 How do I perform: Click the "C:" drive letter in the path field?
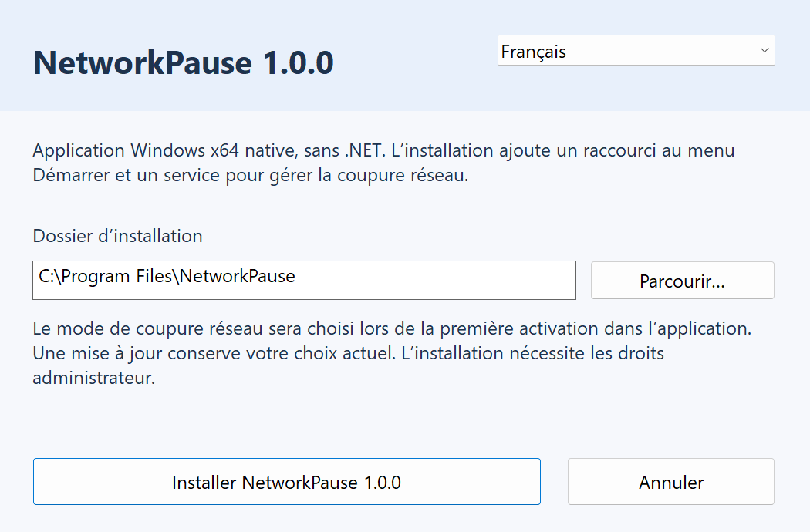[x=46, y=276]
